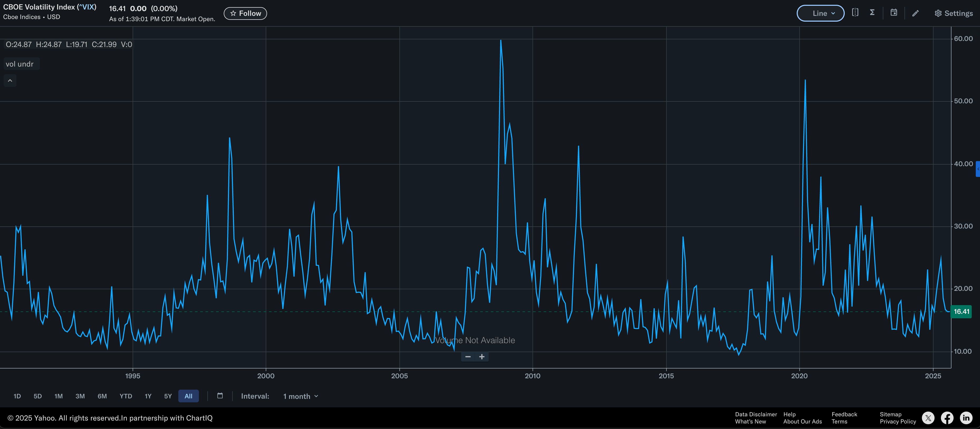Select the 5Y time range
The width and height of the screenshot is (980, 429).
pos(168,396)
